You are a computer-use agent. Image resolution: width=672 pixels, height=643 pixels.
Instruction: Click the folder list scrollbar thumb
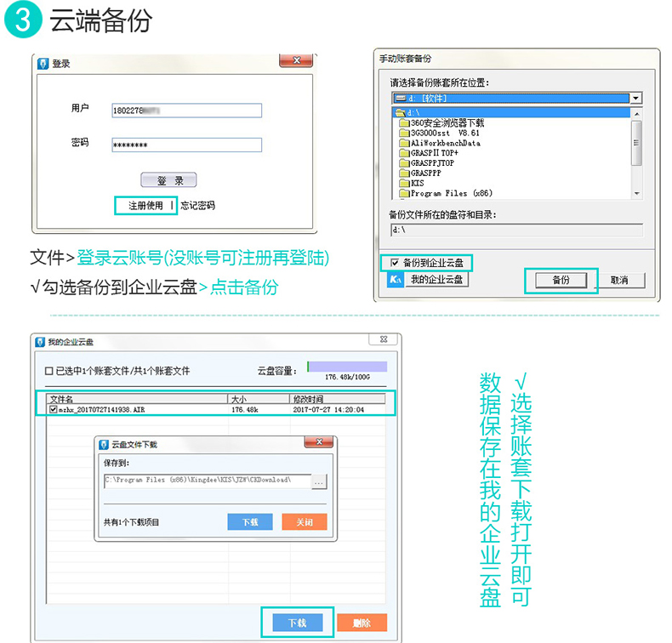point(637,143)
